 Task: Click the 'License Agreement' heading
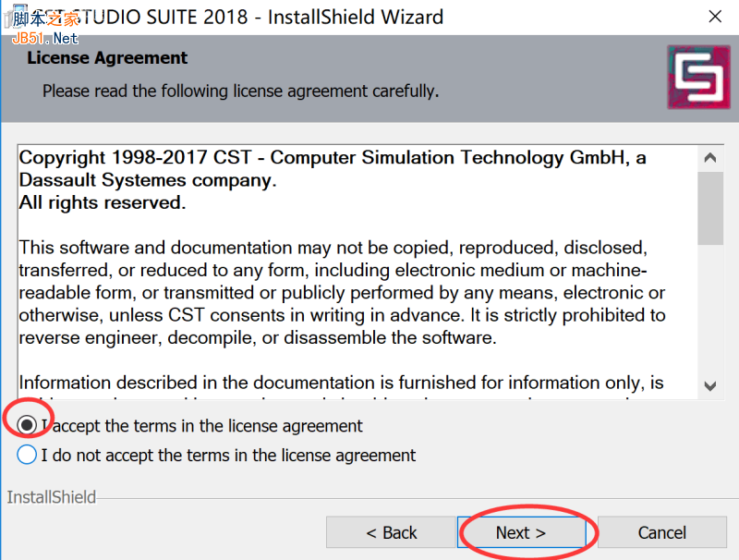106,57
